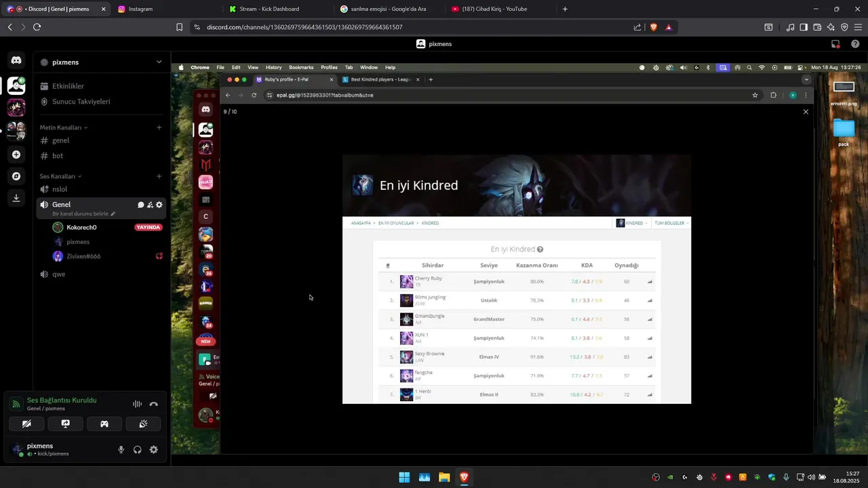Open a new browser tab
The height and width of the screenshot is (488, 868).
[x=565, y=9]
